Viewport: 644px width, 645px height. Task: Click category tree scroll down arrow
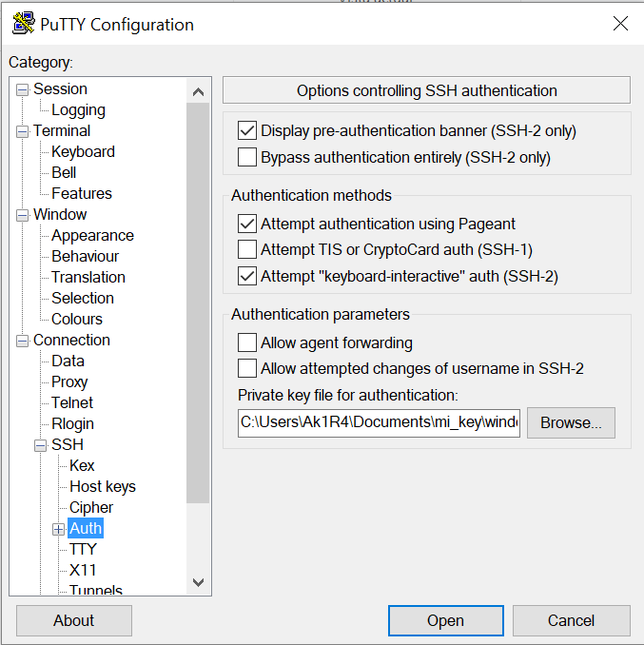pos(198,582)
